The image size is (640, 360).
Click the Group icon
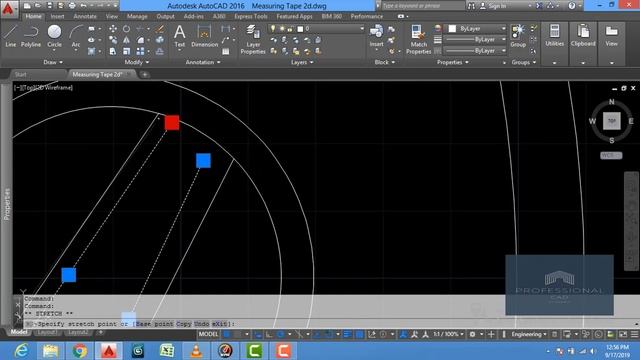click(518, 36)
